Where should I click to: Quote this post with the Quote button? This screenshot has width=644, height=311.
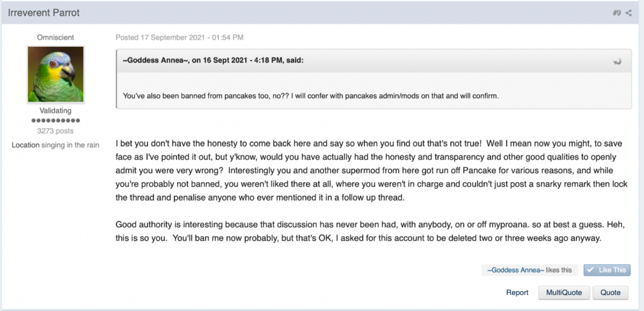(611, 292)
